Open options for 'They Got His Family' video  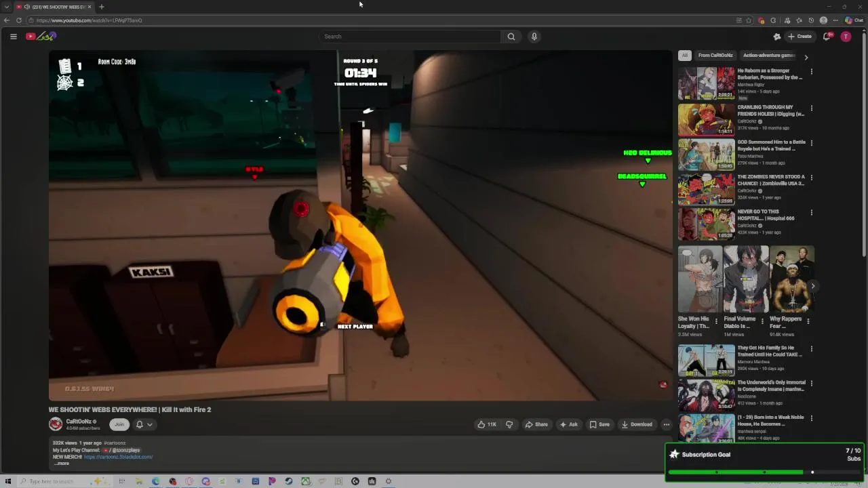point(811,349)
